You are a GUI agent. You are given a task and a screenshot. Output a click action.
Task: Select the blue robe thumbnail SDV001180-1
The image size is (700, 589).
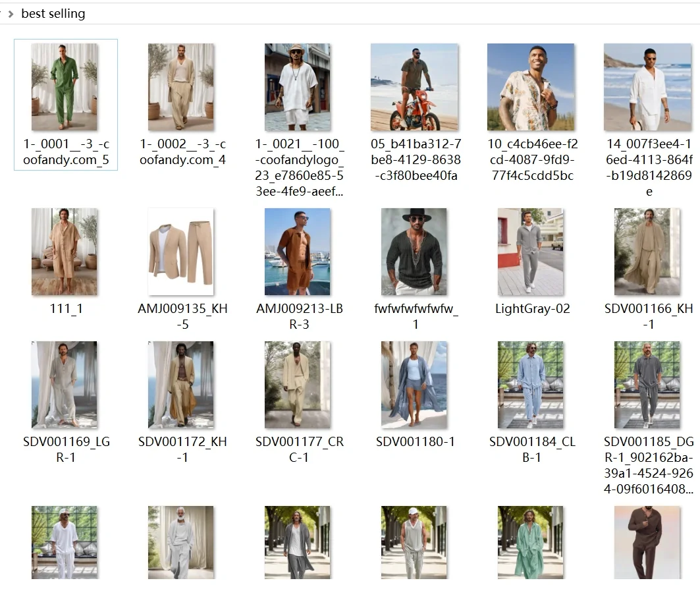414,385
